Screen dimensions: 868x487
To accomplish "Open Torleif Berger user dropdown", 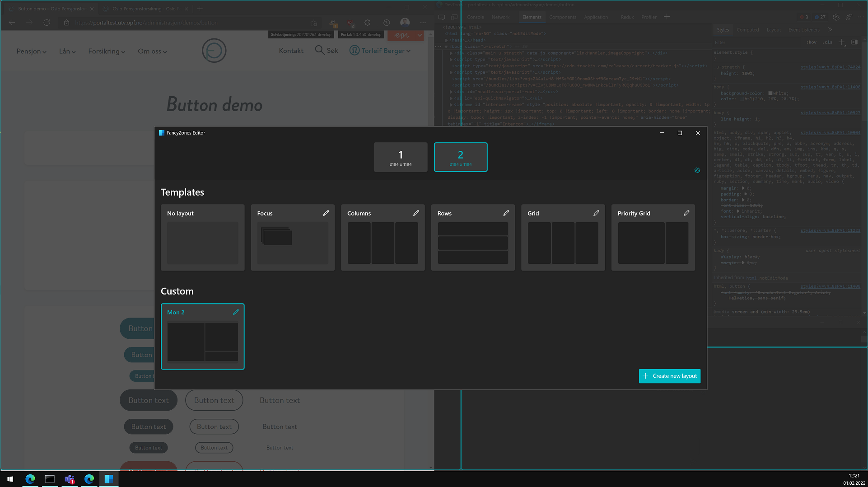I will pos(380,51).
